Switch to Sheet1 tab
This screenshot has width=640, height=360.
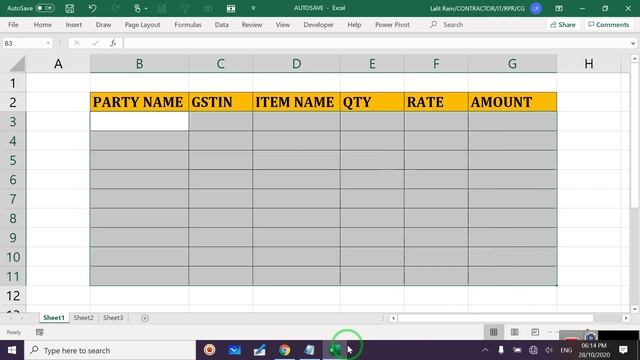53,318
